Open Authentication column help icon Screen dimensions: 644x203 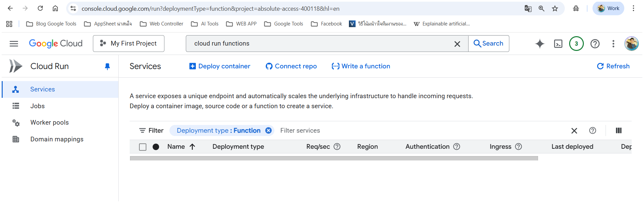point(457,147)
